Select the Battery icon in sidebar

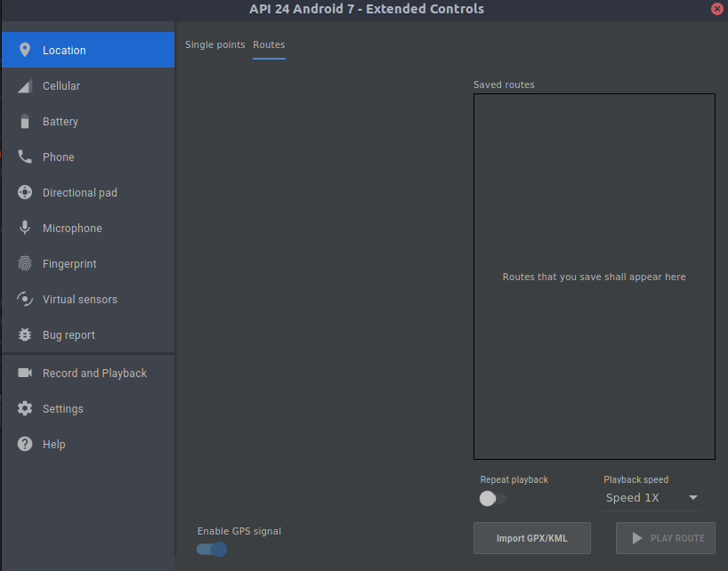point(25,122)
